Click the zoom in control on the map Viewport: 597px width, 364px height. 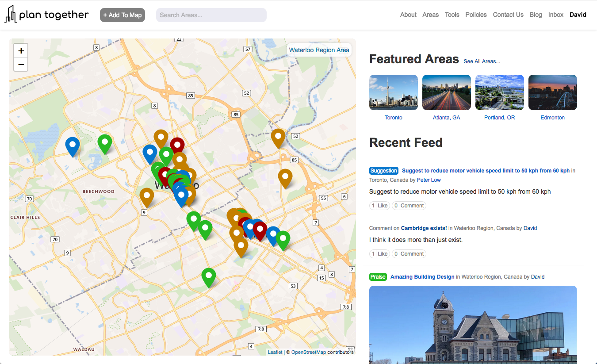(21, 50)
